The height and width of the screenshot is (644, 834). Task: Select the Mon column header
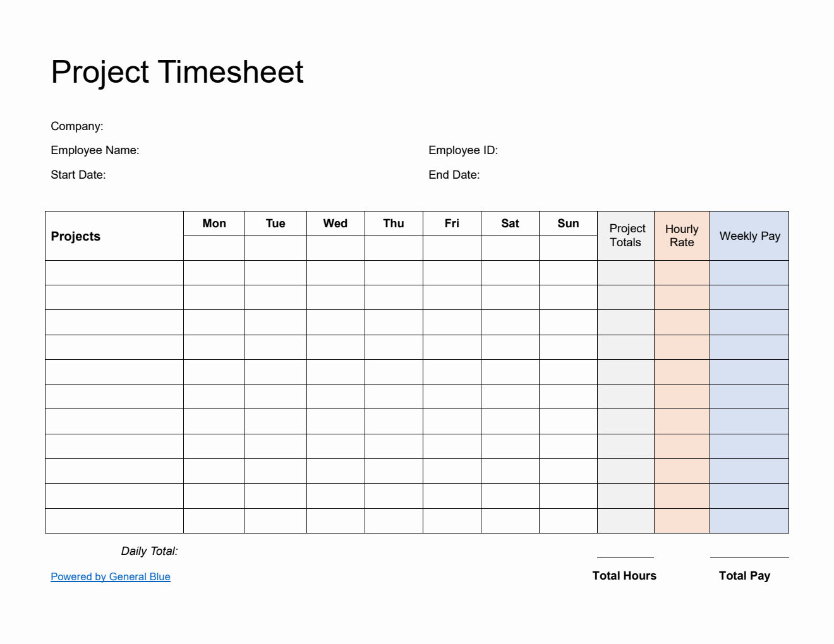click(214, 224)
